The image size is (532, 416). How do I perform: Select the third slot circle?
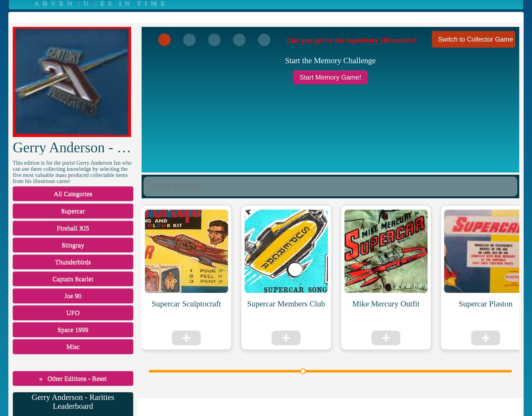[214, 40]
